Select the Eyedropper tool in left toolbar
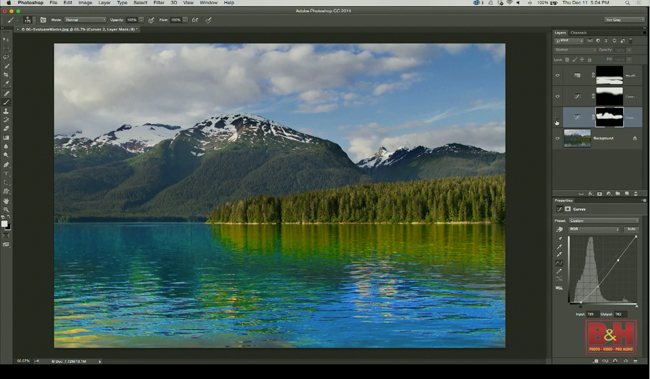The width and height of the screenshot is (650, 379). (6, 84)
